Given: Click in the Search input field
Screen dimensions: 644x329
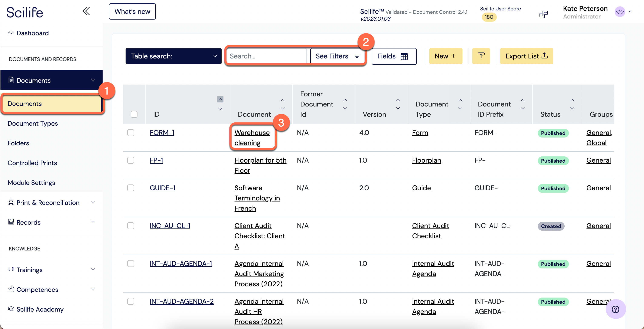Looking at the screenshot, I should (266, 56).
